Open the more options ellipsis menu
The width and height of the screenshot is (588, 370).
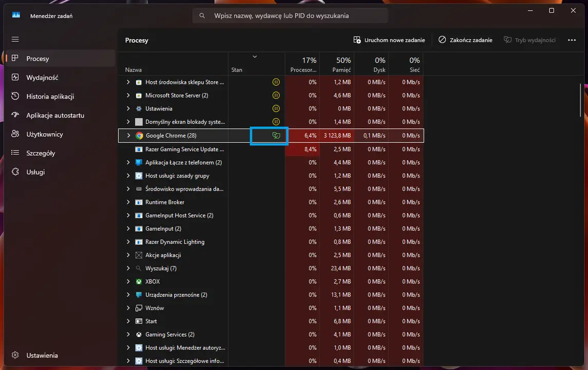572,40
